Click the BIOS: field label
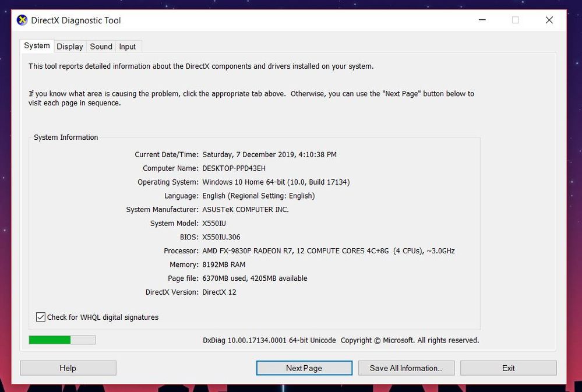This screenshot has height=392, width=582. (x=189, y=237)
